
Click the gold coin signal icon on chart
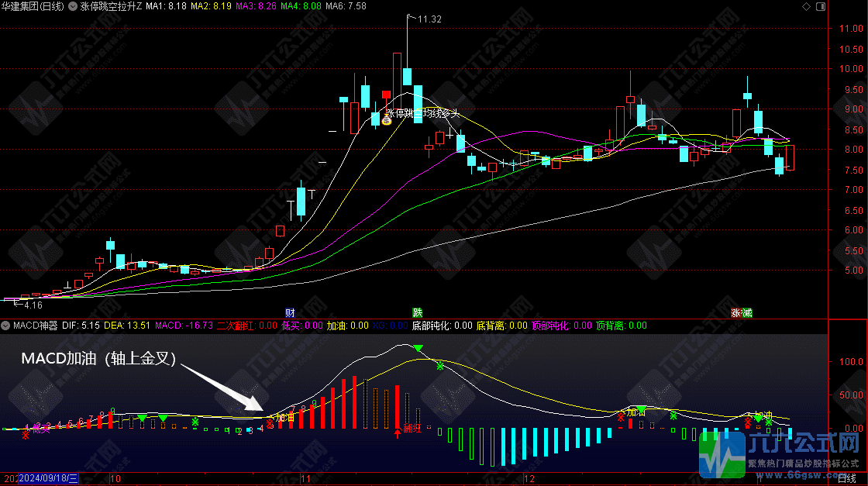point(386,121)
